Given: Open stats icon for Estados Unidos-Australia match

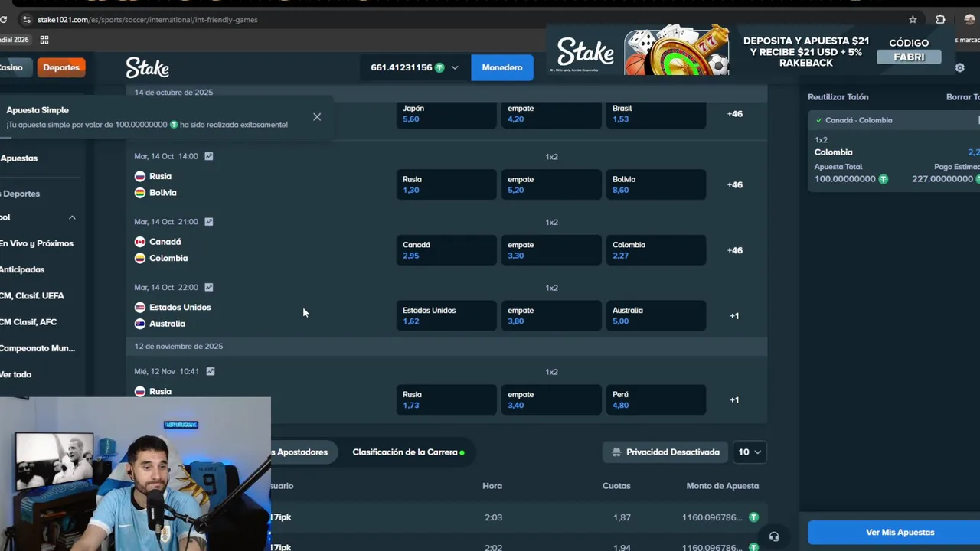Looking at the screenshot, I should pyautogui.click(x=208, y=288).
